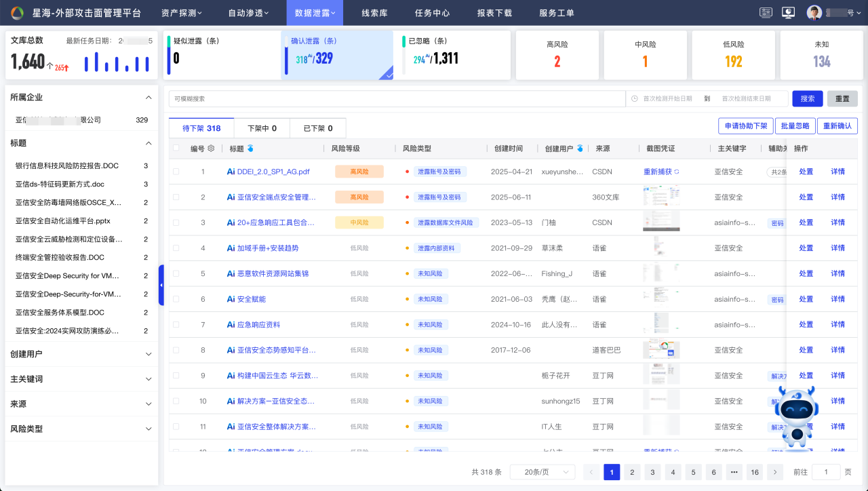Image resolution: width=868 pixels, height=491 pixels.
Task: Click the 批量忽略 button
Action: [x=795, y=125]
